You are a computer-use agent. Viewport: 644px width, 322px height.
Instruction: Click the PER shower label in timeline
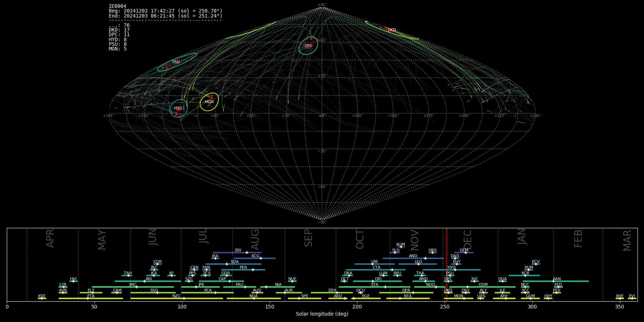pyautogui.click(x=243, y=268)
